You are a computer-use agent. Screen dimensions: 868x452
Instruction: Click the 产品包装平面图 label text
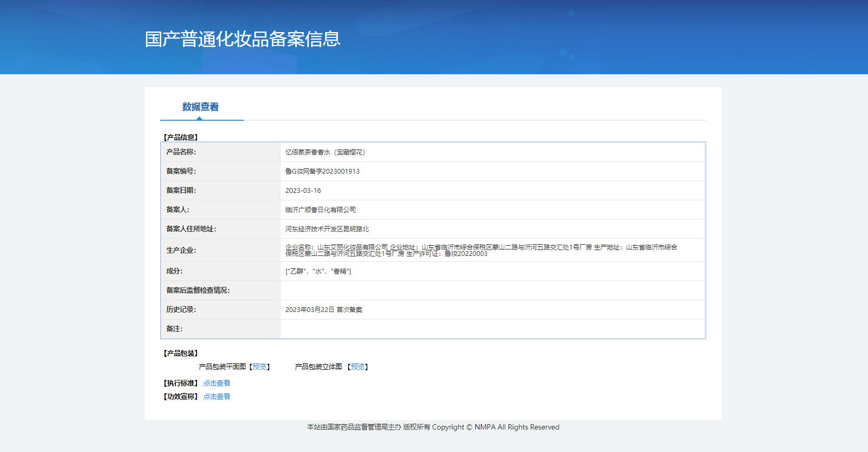(222, 367)
